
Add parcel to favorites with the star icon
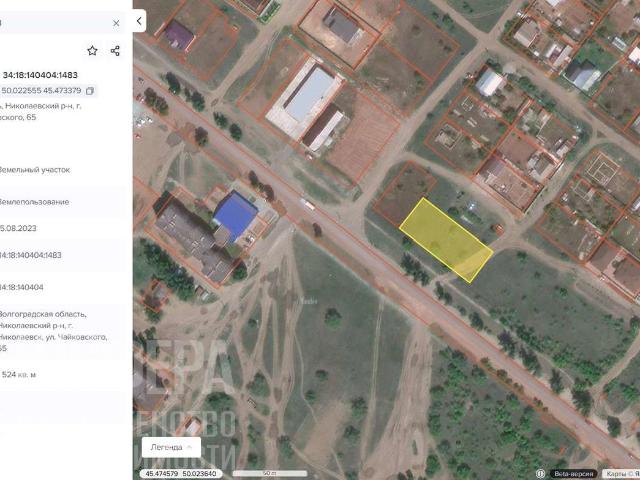click(93, 51)
